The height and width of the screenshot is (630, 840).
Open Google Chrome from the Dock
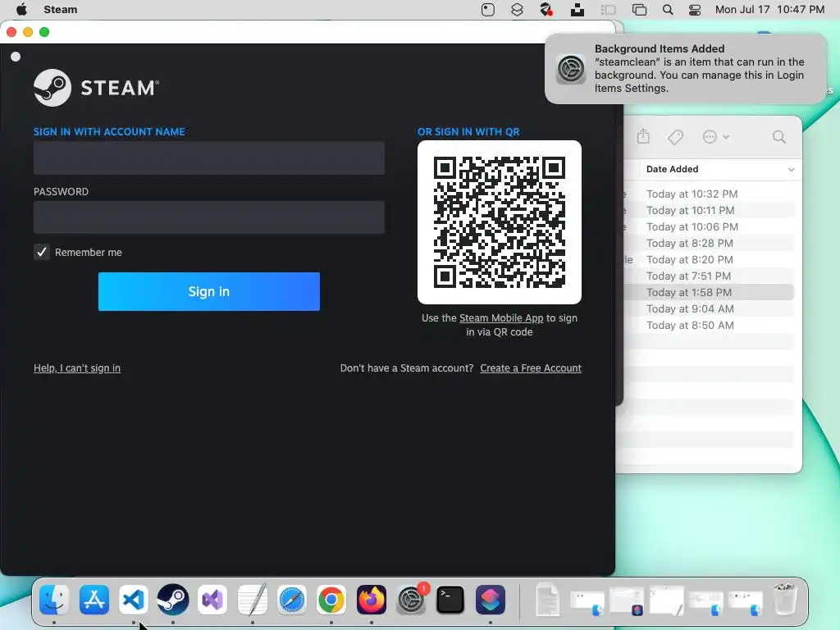pyautogui.click(x=331, y=600)
